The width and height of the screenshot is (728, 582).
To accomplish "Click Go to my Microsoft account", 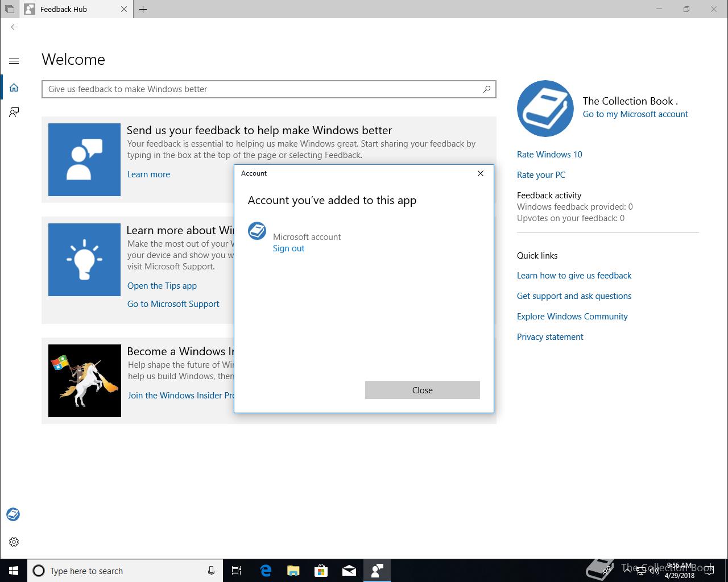I will (635, 114).
